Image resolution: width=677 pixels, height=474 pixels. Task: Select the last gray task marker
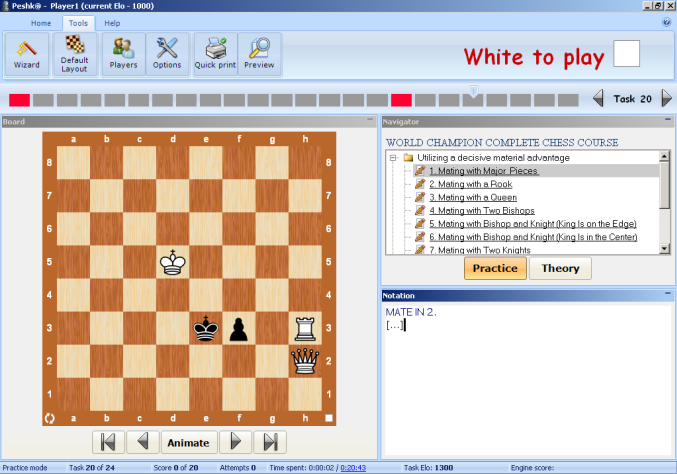point(568,100)
